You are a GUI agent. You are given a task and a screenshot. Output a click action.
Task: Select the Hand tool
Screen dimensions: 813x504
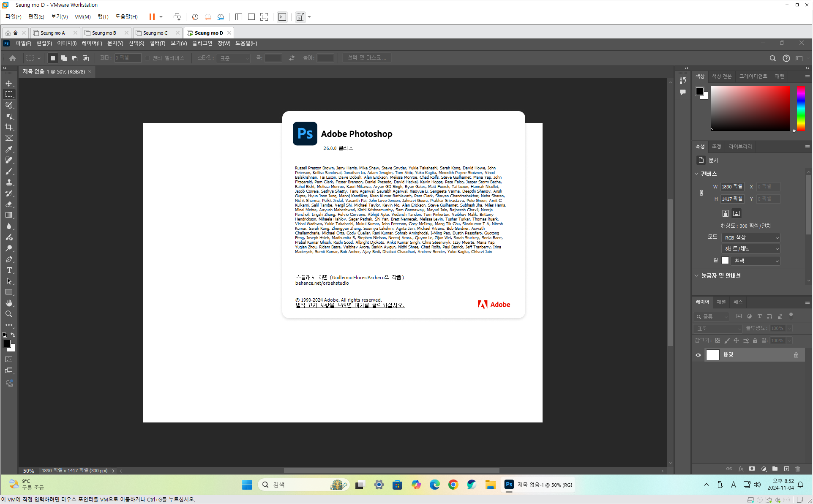point(9,303)
